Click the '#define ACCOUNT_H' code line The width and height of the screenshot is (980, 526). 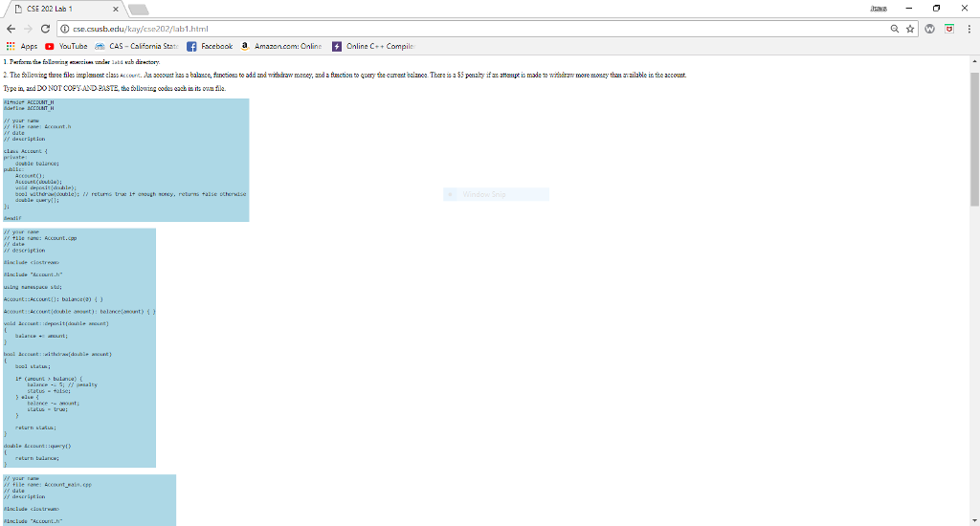tap(29, 109)
